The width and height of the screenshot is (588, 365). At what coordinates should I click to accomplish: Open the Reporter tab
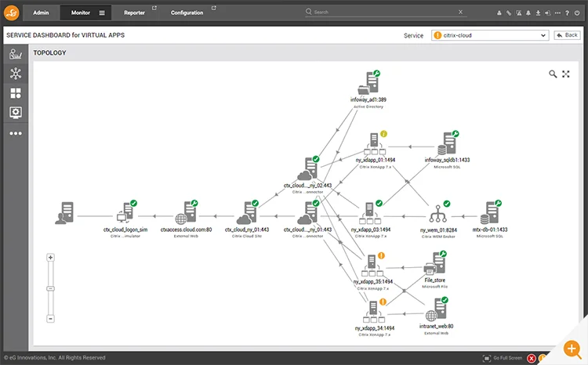[x=134, y=13]
